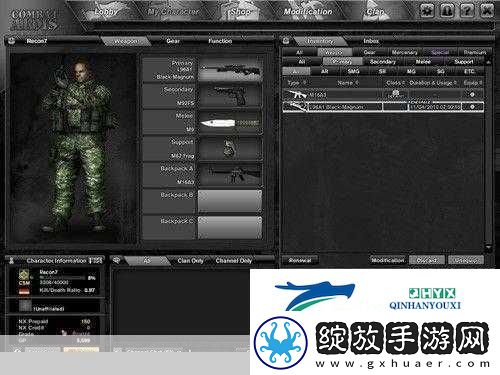The height and width of the screenshot is (375, 500).
Task: Show Melee weapons in inventory
Action: (x=423, y=62)
